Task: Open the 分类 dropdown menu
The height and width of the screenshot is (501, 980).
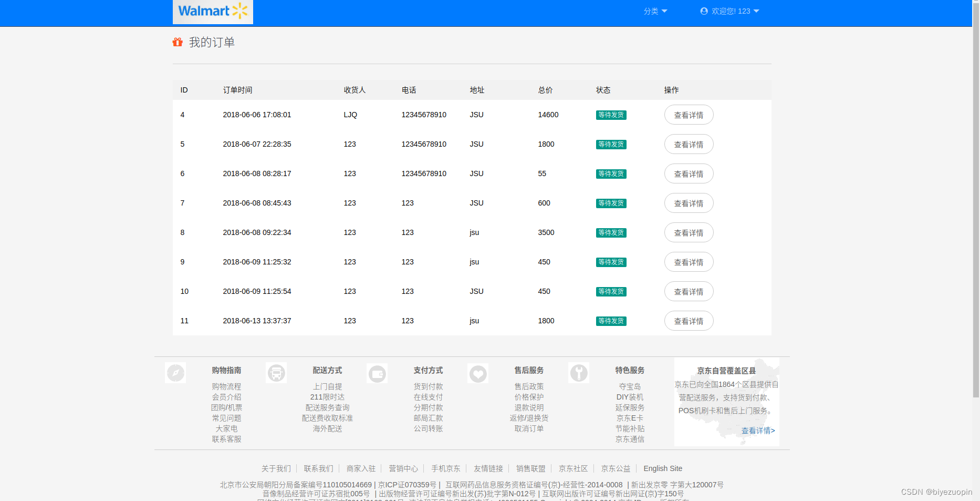Action: 655,11
